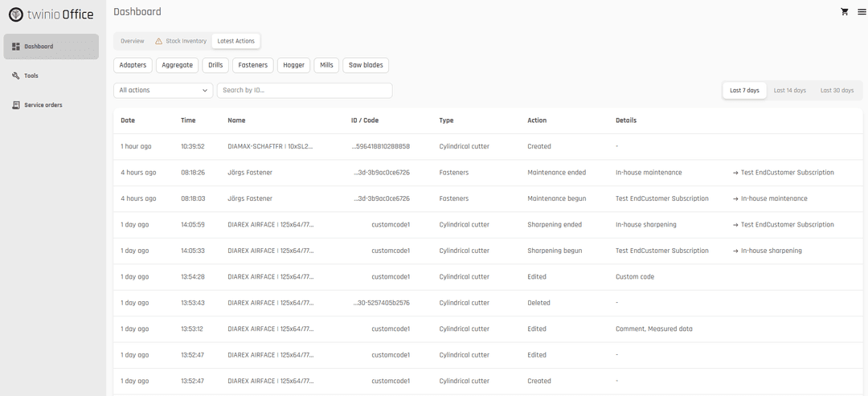The image size is (868, 396).
Task: Click the Action column header
Action: point(537,120)
